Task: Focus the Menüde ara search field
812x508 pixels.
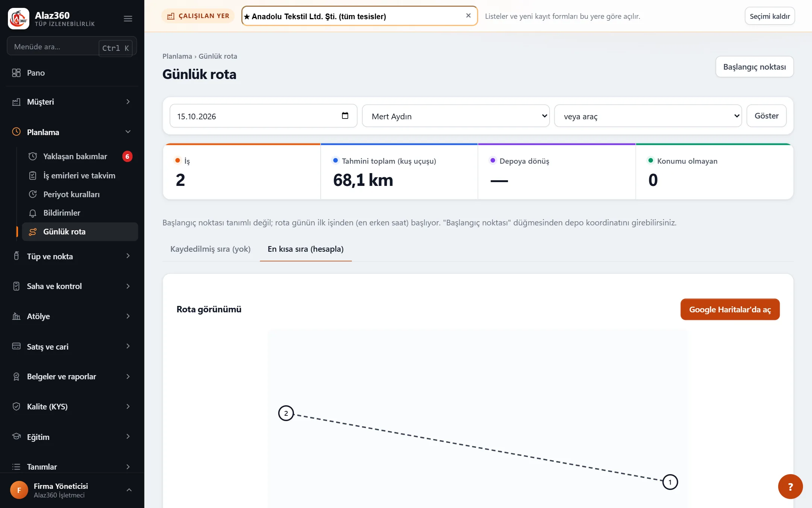Action: pyautogui.click(x=72, y=47)
